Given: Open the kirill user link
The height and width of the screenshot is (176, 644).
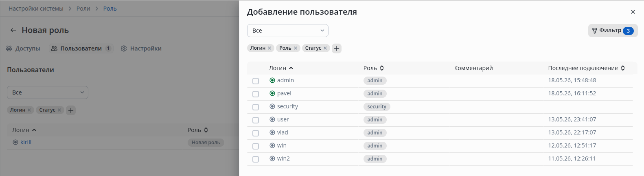Looking at the screenshot, I should pos(26,142).
